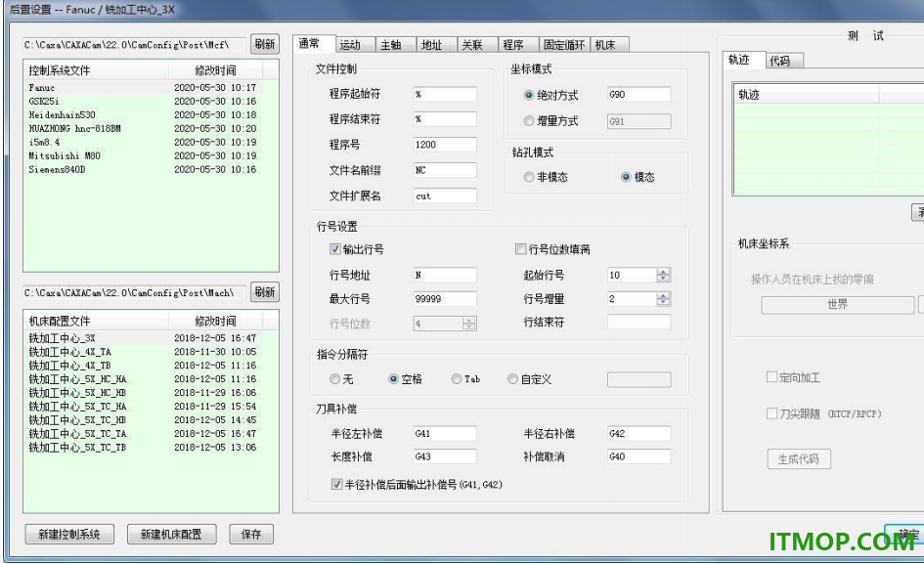Open the 关联 tab
This screenshot has width=924, height=564.
pyautogui.click(x=477, y=45)
